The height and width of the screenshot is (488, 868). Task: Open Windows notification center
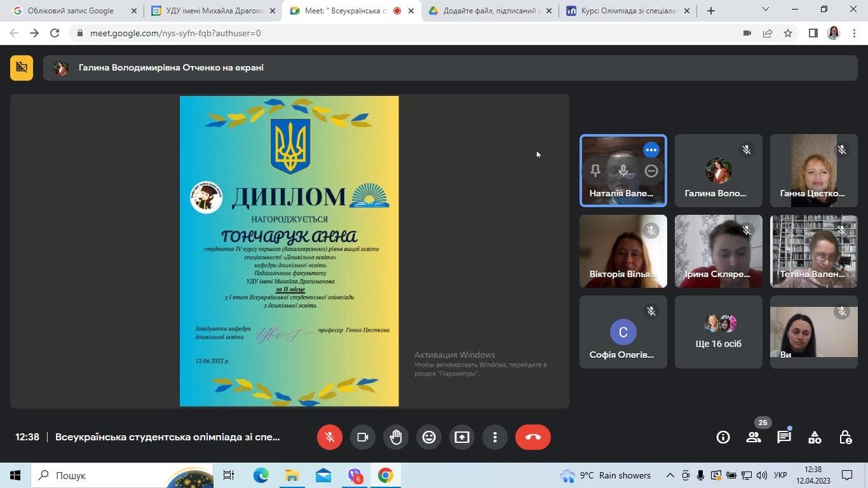click(x=847, y=475)
